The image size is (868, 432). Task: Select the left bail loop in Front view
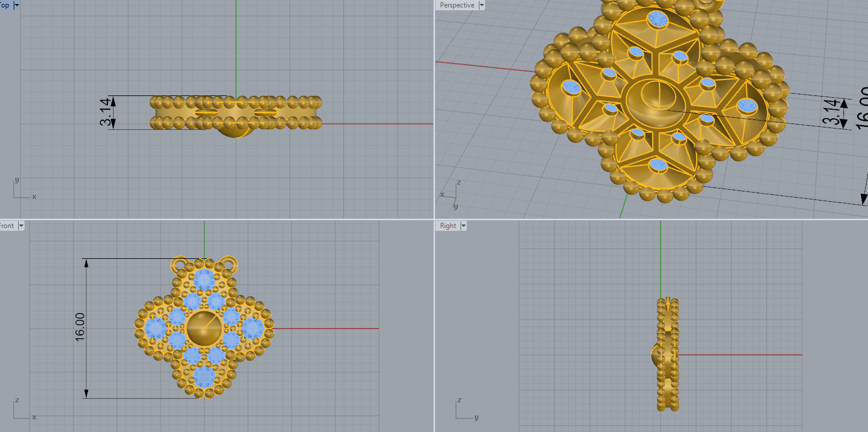click(x=179, y=264)
